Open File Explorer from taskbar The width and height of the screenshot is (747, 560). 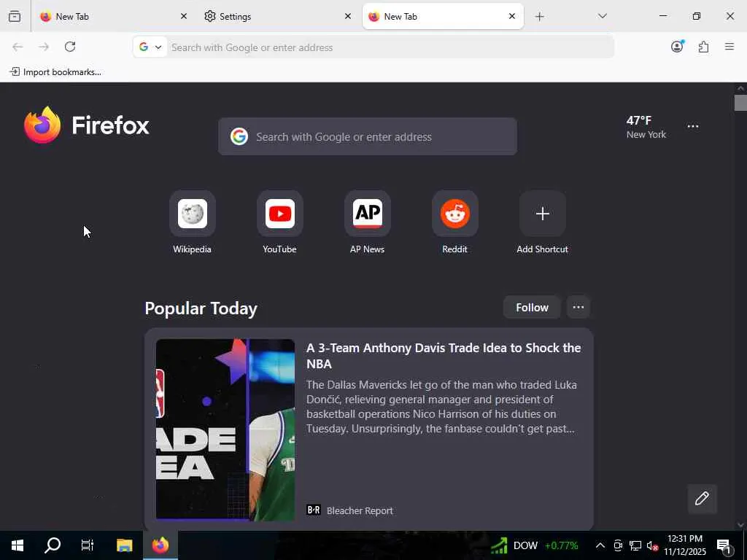point(124,545)
